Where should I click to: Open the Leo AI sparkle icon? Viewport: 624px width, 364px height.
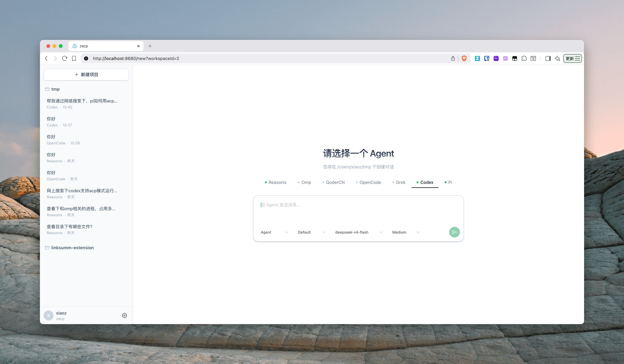point(557,58)
